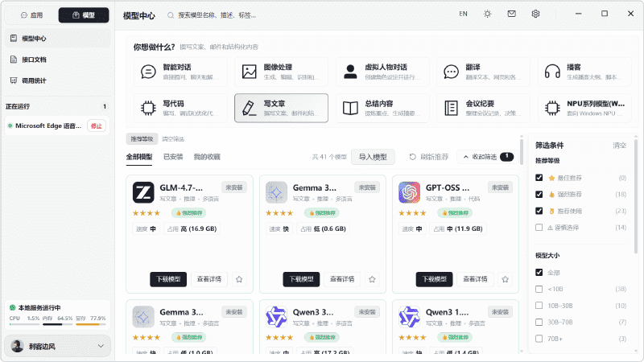644x362 pixels.
Task: Open the 智能对话 chat category card
Action: (180, 72)
